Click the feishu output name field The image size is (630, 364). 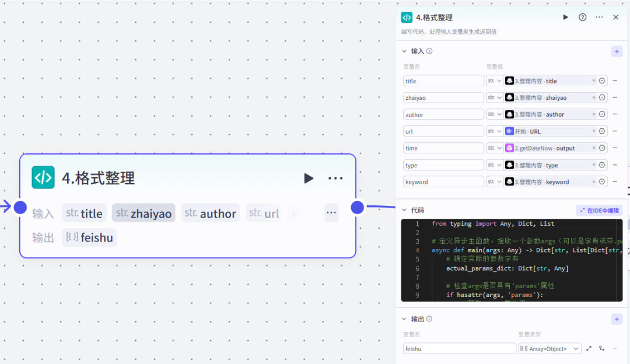coord(459,348)
